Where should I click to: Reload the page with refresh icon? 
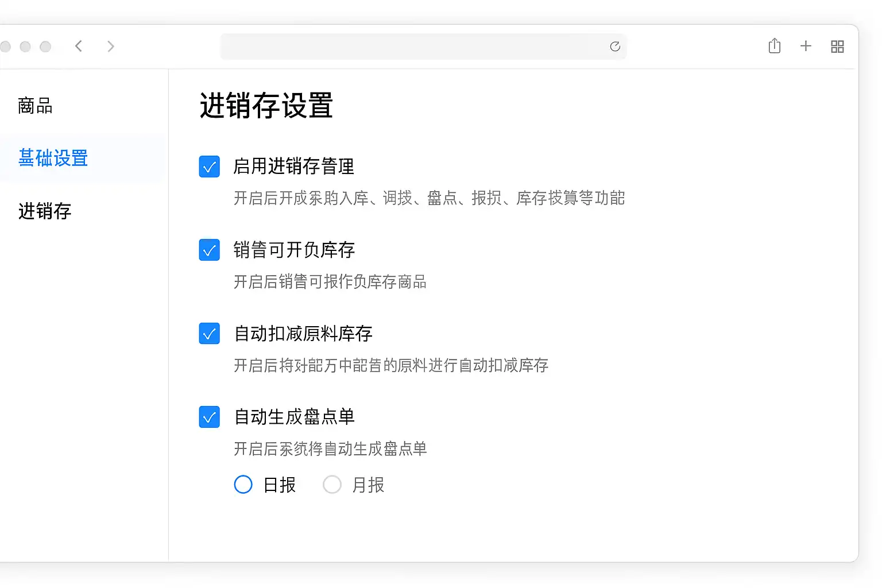[x=615, y=47]
